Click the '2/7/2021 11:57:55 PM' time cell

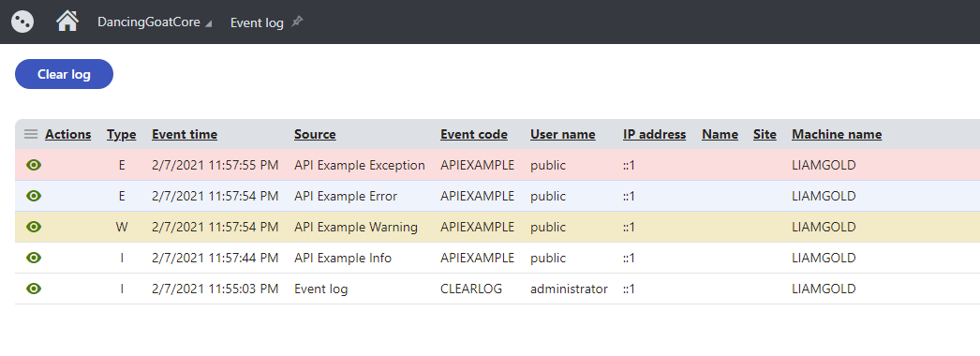[215, 166]
